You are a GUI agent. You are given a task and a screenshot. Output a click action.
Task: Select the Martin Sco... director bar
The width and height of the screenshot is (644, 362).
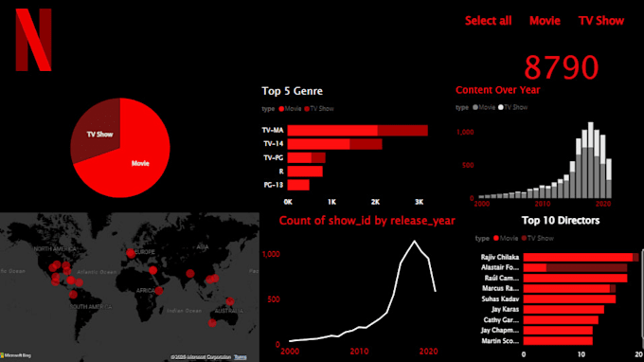(x=558, y=341)
